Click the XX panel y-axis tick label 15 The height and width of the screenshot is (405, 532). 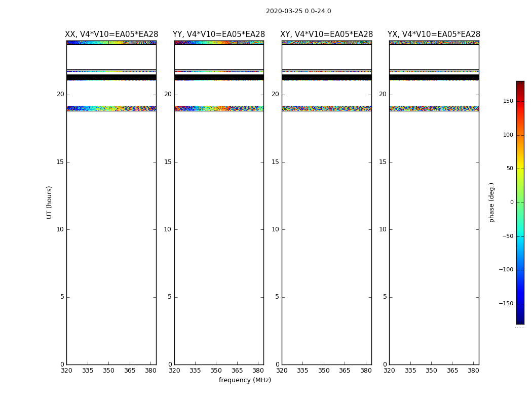(x=60, y=162)
